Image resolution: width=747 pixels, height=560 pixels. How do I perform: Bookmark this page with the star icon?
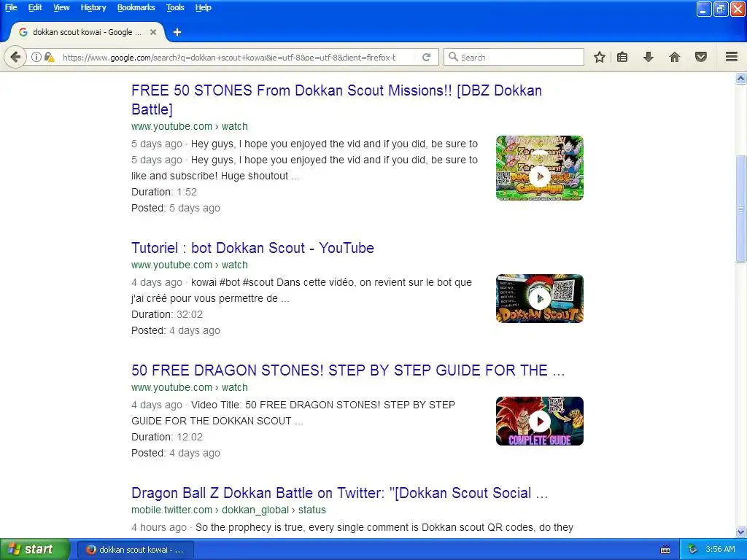[x=600, y=57]
